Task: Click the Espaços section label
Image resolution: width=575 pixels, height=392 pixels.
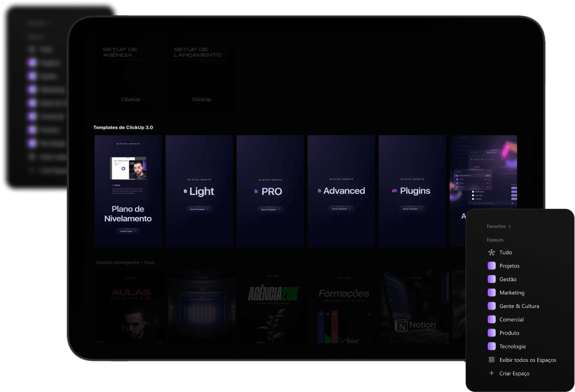Action: click(x=495, y=240)
